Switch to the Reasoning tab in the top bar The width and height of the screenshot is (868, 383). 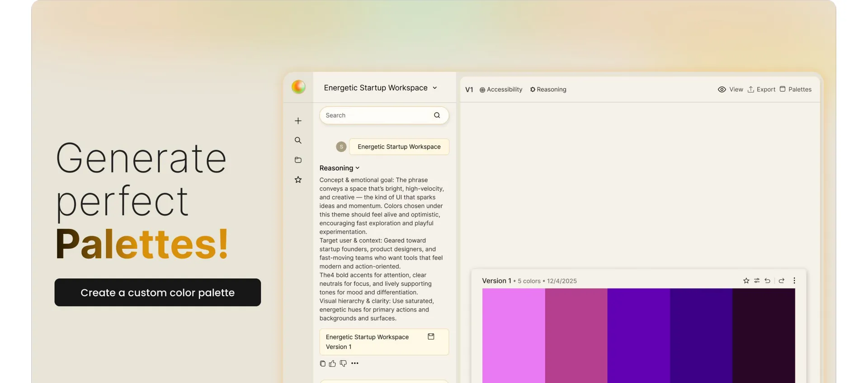[x=548, y=90]
